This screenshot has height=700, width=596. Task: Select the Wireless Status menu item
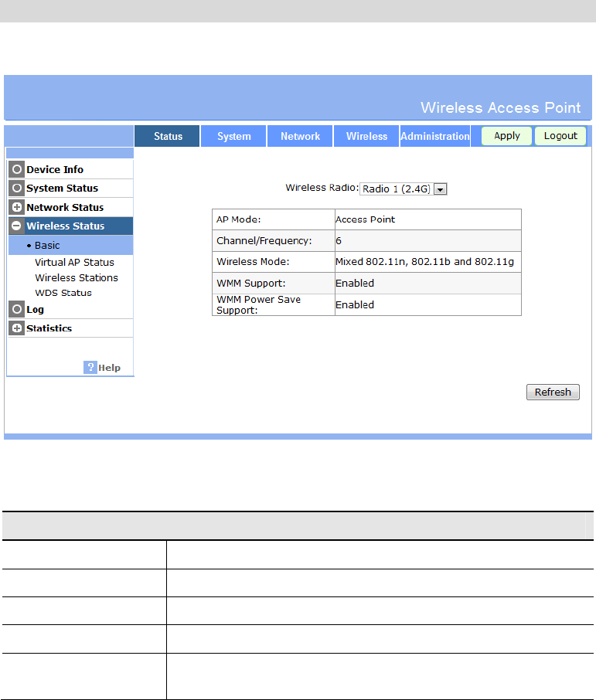click(65, 226)
